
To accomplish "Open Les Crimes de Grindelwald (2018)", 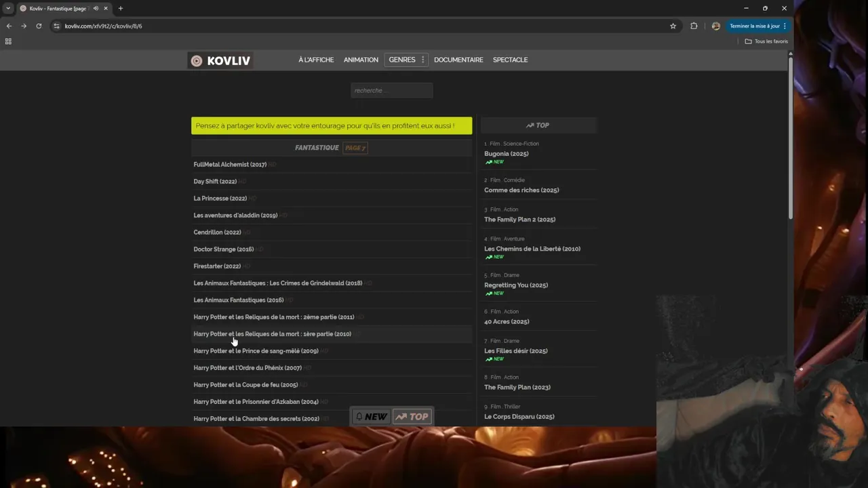I will [277, 283].
